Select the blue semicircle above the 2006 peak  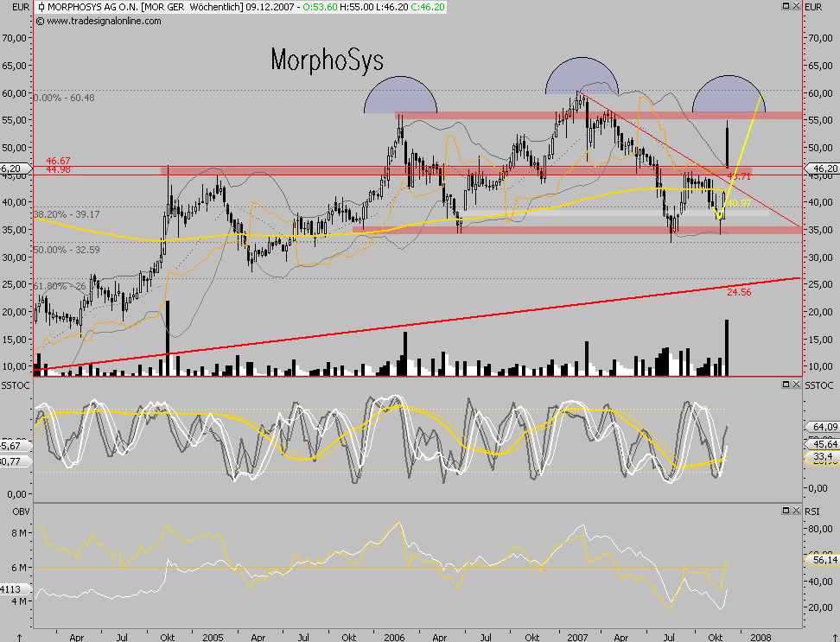pos(401,95)
